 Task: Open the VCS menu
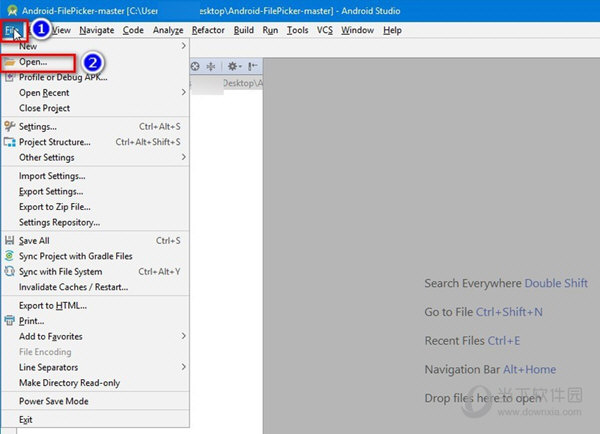pos(325,30)
